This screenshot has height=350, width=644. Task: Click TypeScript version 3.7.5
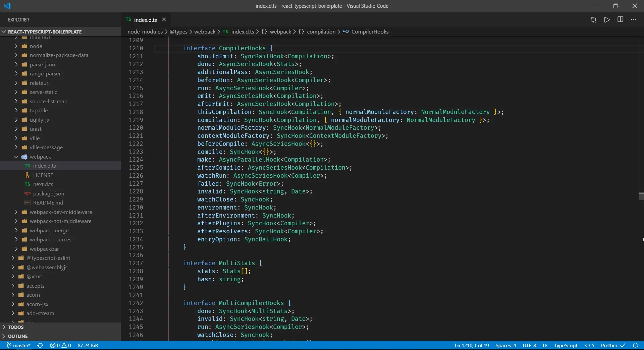point(589,346)
